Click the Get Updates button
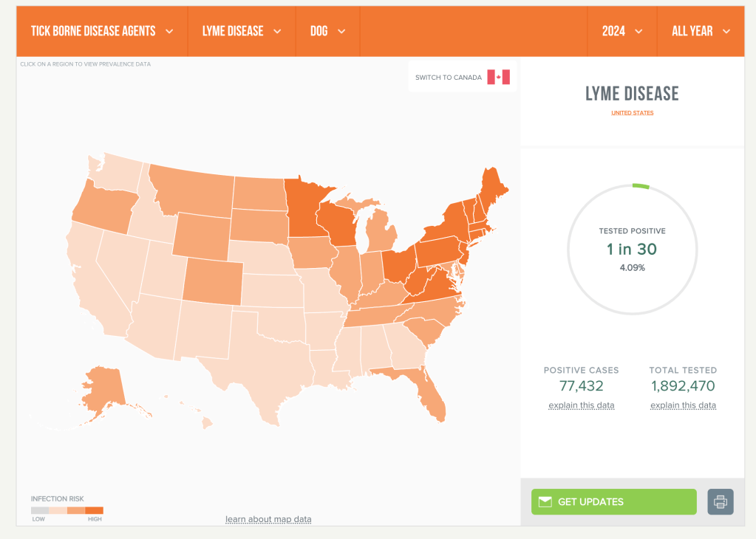 pyautogui.click(x=613, y=501)
